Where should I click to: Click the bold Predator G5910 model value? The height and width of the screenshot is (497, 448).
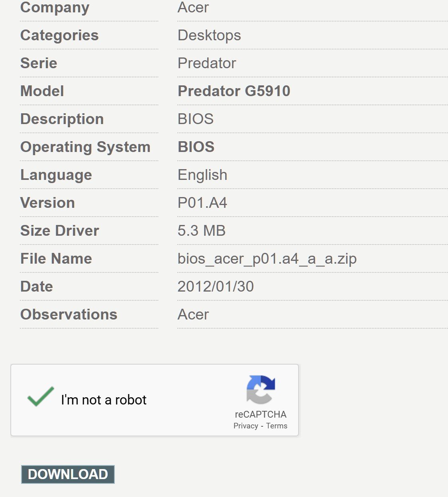(x=234, y=91)
